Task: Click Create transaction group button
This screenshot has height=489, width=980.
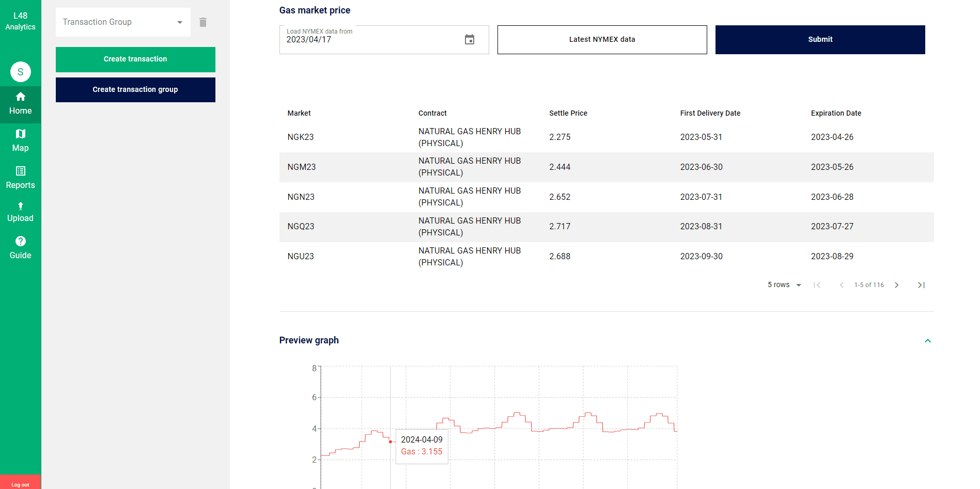Action: pyautogui.click(x=135, y=90)
